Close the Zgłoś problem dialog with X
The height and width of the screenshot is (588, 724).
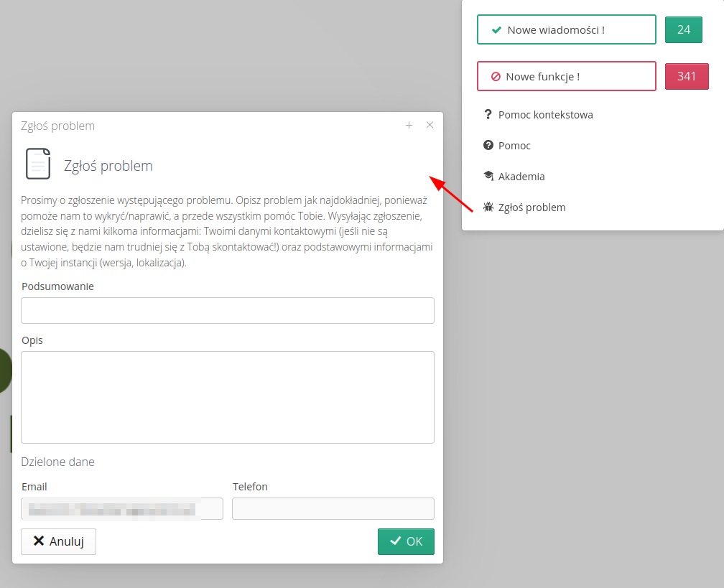pos(430,125)
